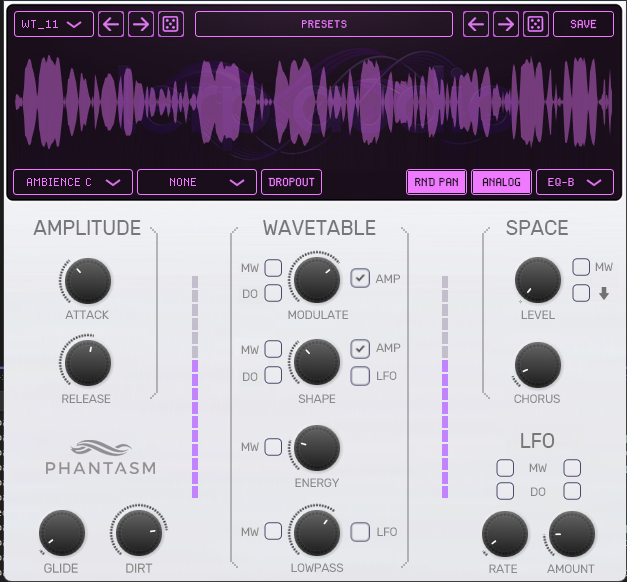Image resolution: width=627 pixels, height=582 pixels.
Task: Click previous wavetable arrow next to WT_11
Action: [x=112, y=24]
